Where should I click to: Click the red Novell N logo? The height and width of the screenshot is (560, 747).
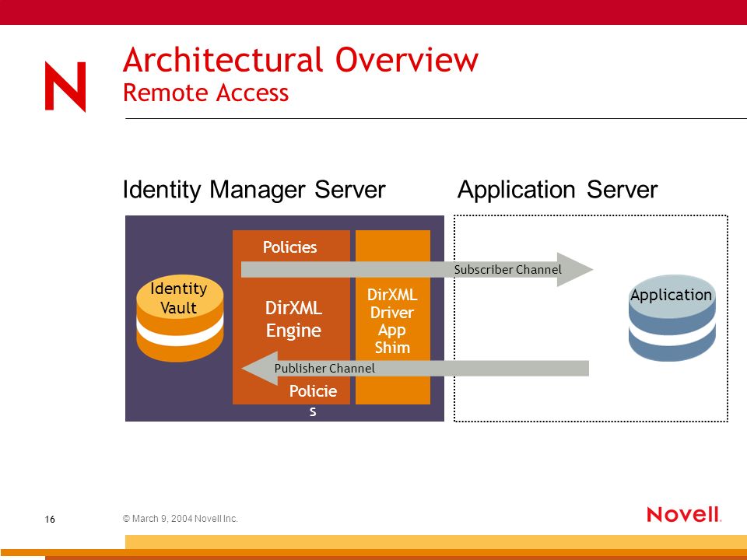click(x=65, y=86)
